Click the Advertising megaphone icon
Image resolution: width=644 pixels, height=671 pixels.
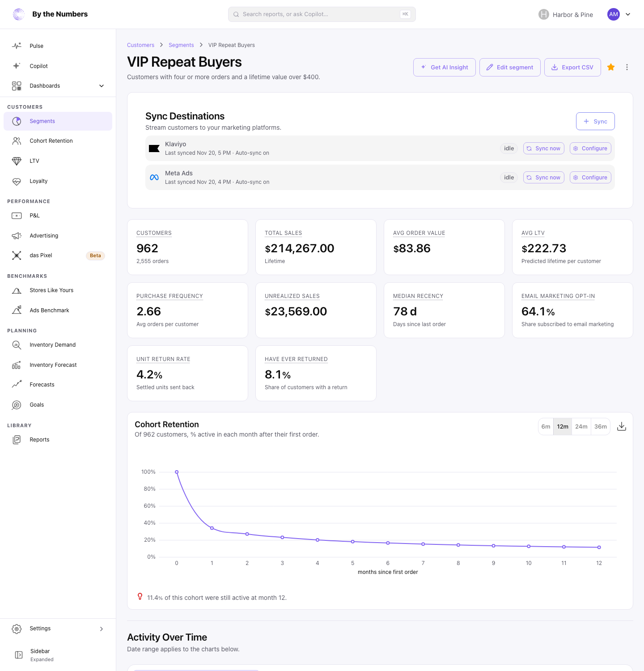(x=17, y=236)
